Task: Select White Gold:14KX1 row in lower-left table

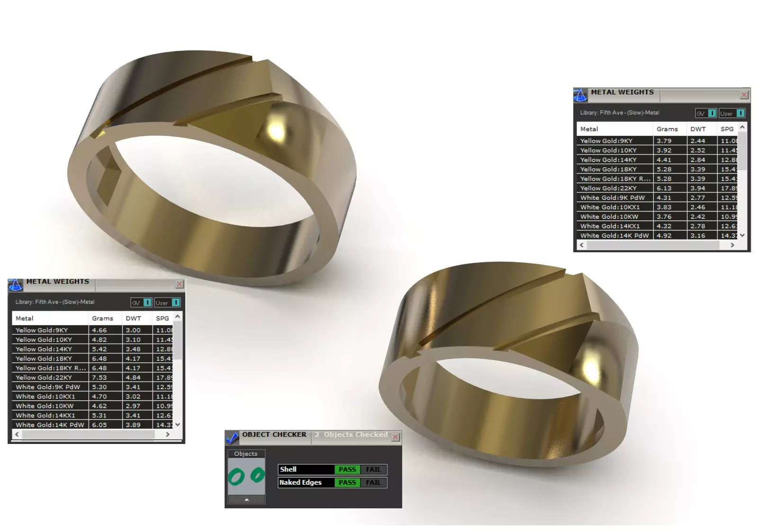Action: 92,415
